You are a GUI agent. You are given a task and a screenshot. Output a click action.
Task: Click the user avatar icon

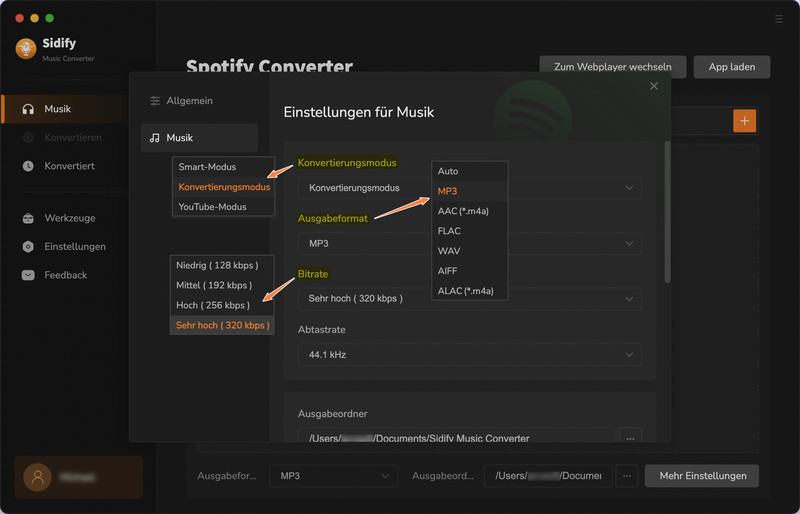coord(37,477)
